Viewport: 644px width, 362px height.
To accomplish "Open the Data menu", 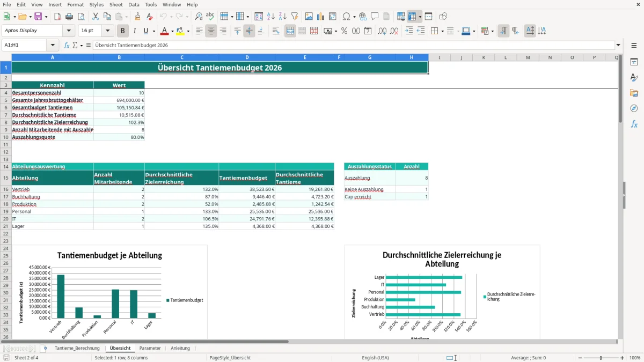I will point(134,4).
